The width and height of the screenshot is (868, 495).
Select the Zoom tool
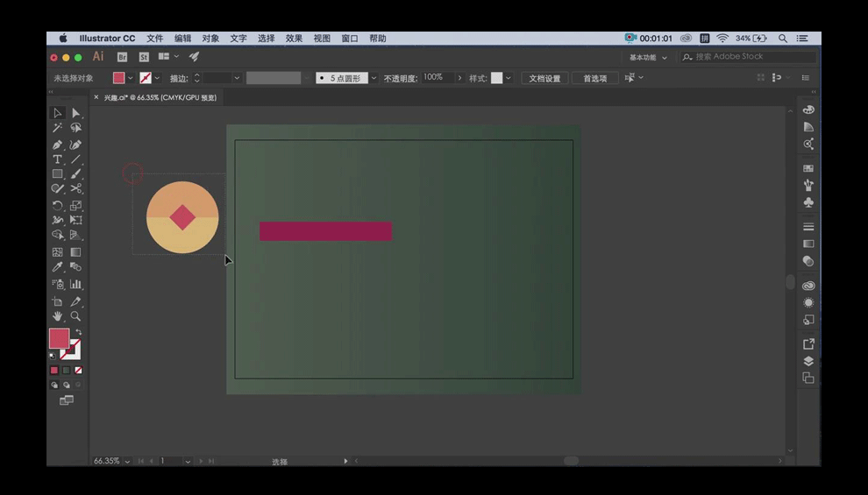pos(75,316)
